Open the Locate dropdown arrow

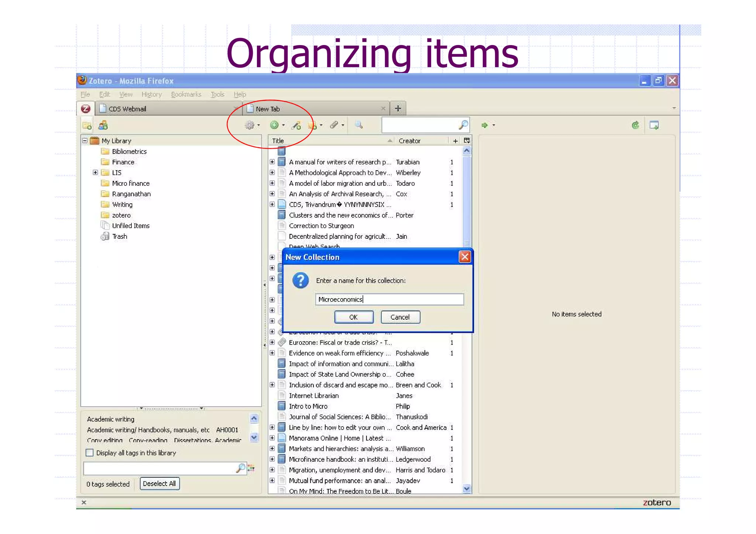coord(494,125)
